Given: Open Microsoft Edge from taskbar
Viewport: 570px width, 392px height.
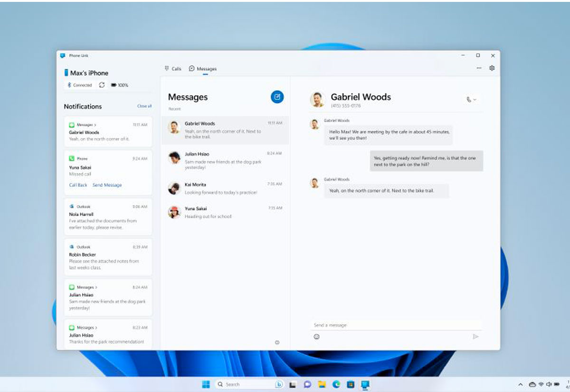Looking at the screenshot, I should [336, 384].
